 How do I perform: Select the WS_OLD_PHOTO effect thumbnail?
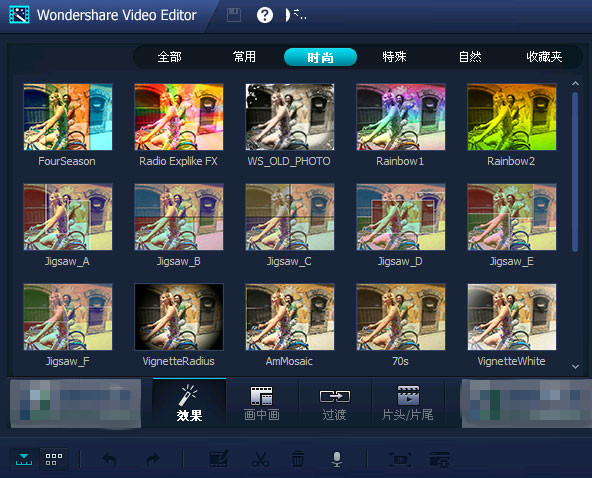coord(290,117)
